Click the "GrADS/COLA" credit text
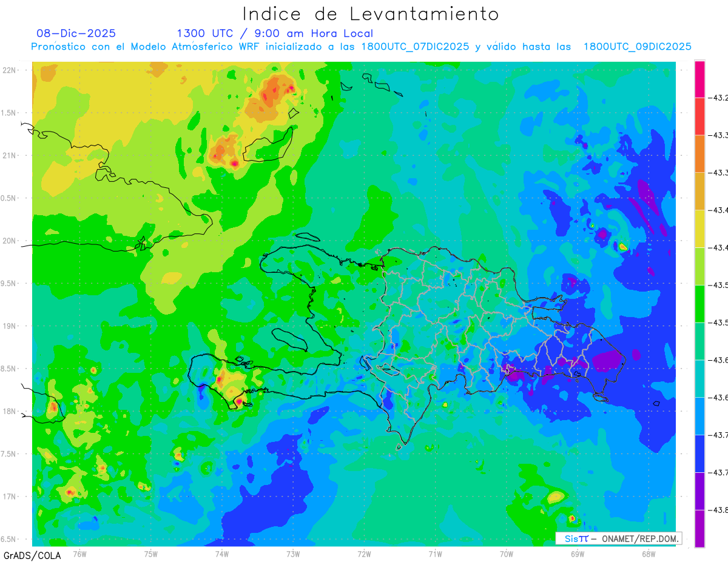 point(32,555)
